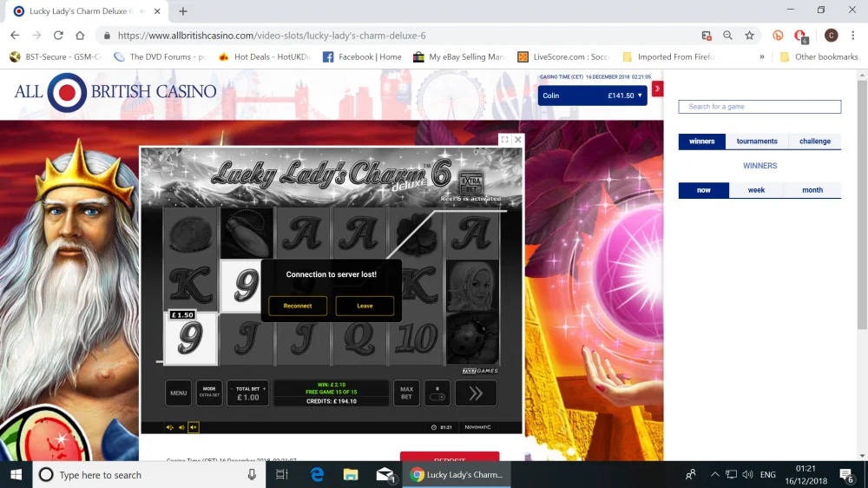Screen dimensions: 868x488
Task: Open Chrome profile avatar C
Action: [831, 36]
